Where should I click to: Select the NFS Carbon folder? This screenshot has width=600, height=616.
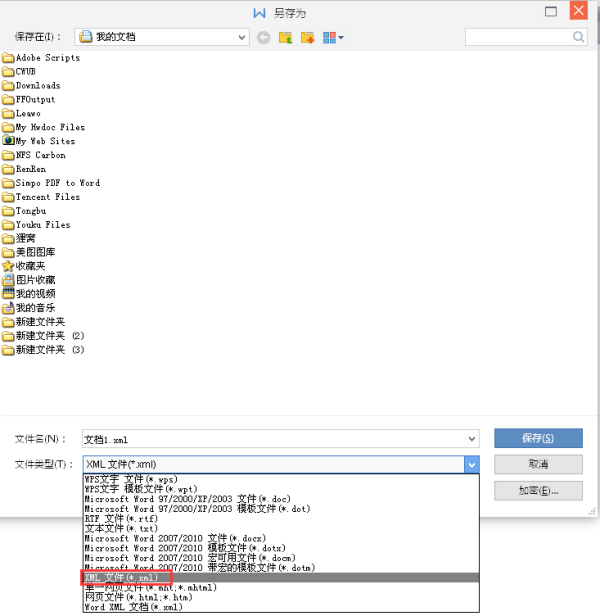coord(34,155)
